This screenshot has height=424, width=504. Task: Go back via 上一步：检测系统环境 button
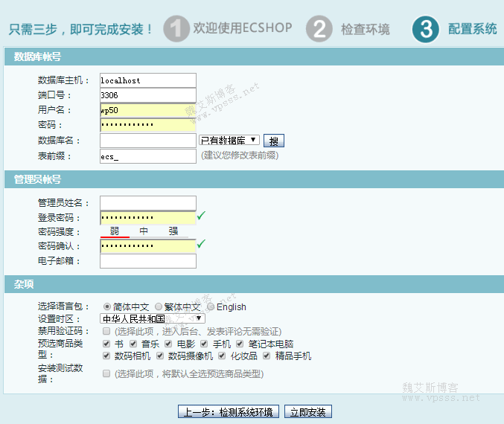[x=229, y=412]
